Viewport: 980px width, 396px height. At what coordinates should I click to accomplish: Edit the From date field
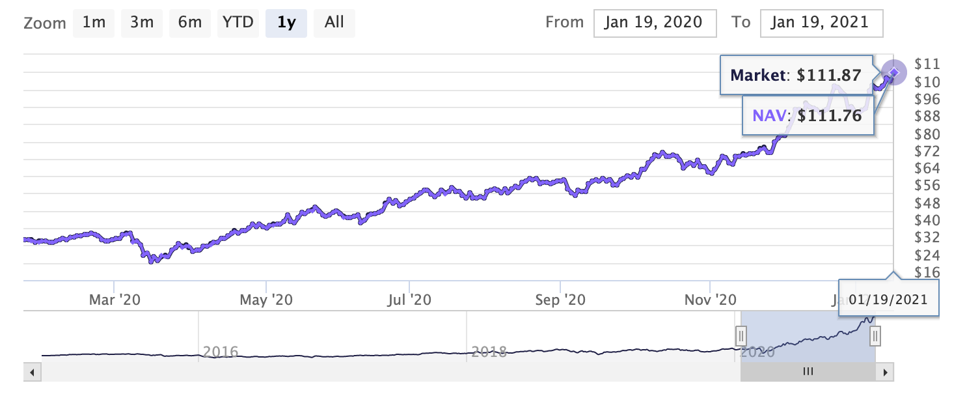[x=655, y=23]
